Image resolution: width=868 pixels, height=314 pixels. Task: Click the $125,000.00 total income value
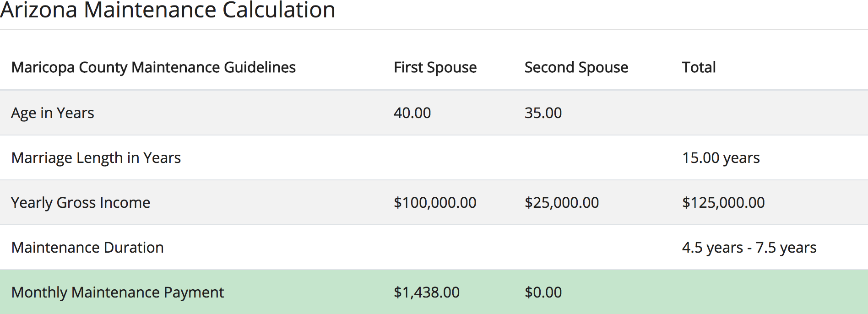click(723, 203)
